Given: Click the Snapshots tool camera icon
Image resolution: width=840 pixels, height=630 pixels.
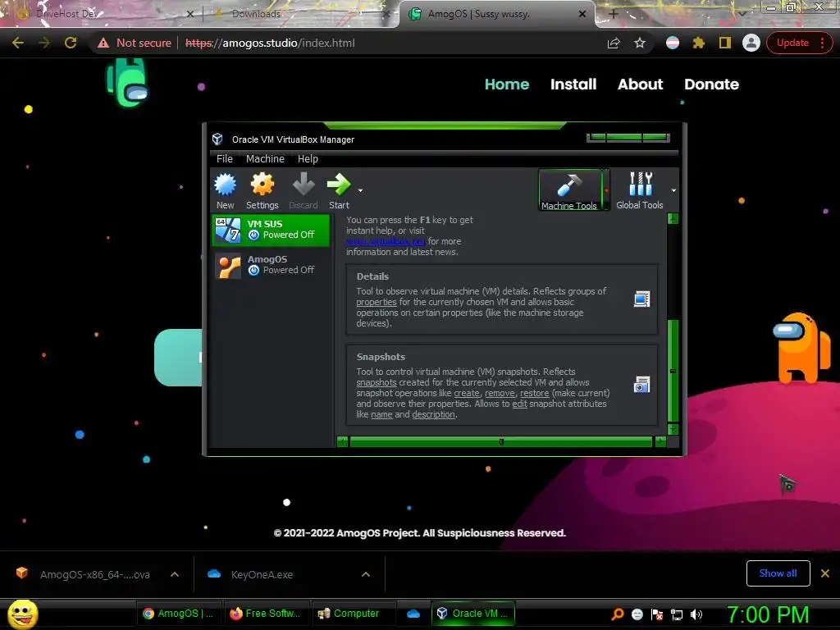Looking at the screenshot, I should 641,385.
